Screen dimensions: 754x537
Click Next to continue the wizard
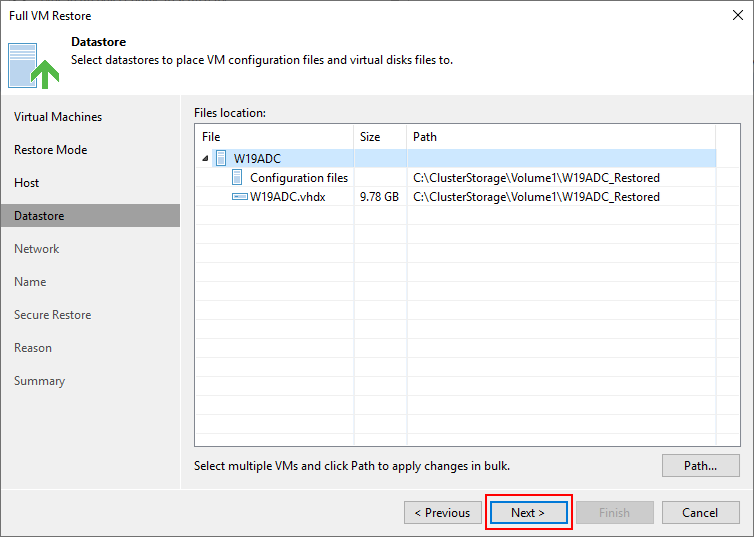click(528, 512)
